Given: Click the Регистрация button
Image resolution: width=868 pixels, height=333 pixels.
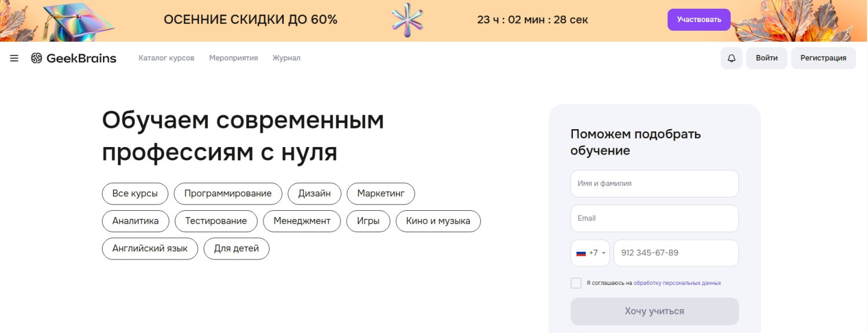Looking at the screenshot, I should pyautogui.click(x=823, y=58).
